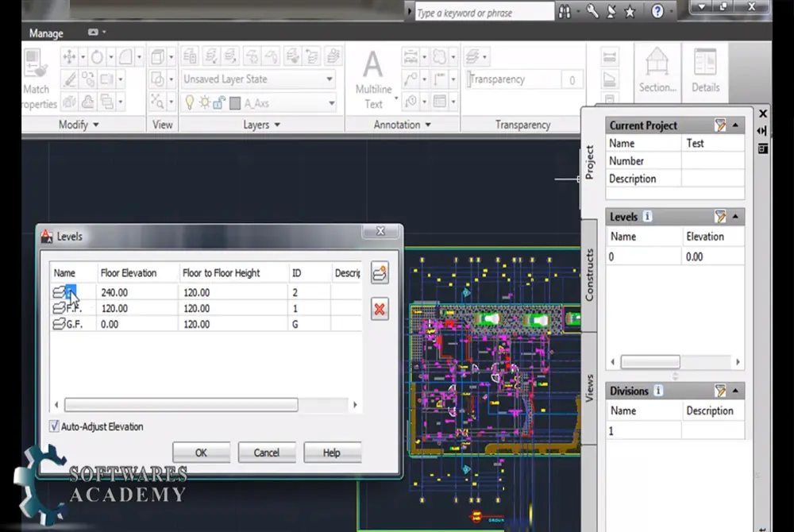Click red X Delete Level icon
The width and height of the screenshot is (794, 532).
coord(380,310)
